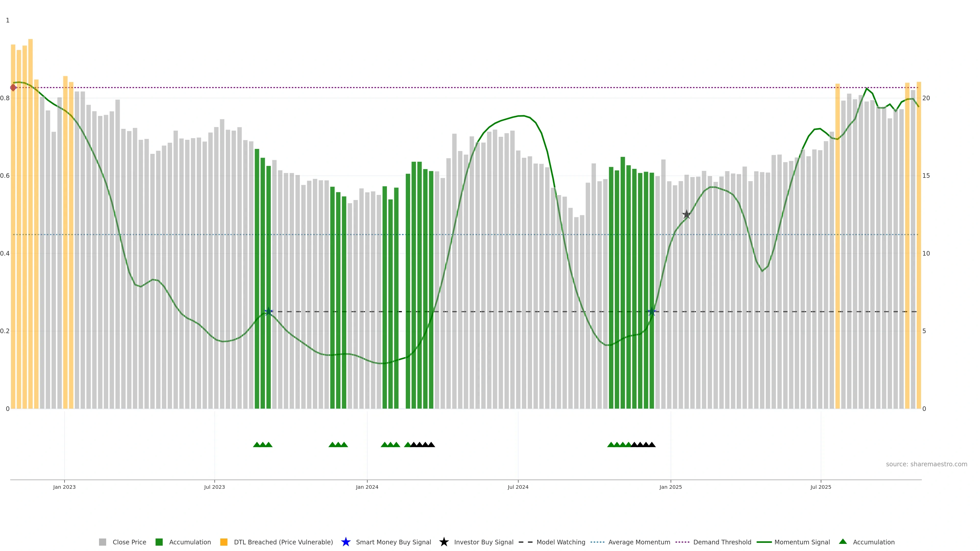The image size is (980, 551).
Task: Click the Jul 2024 x-axis label
Action: [518, 487]
